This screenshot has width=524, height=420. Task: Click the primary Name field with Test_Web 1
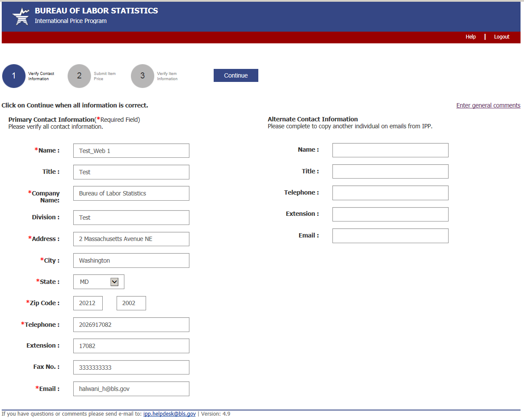coord(131,151)
